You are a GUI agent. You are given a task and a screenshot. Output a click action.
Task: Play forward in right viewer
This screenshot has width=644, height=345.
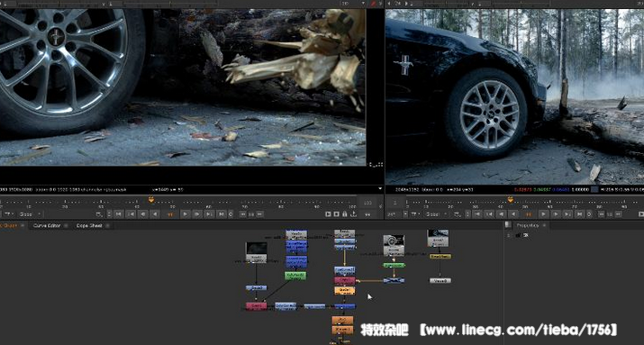[x=543, y=214]
